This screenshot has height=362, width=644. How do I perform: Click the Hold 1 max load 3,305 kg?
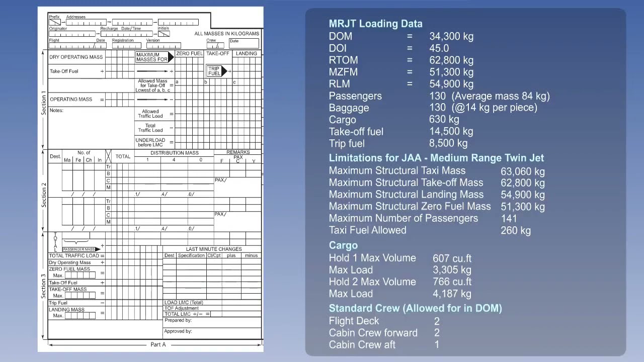pyautogui.click(x=452, y=270)
